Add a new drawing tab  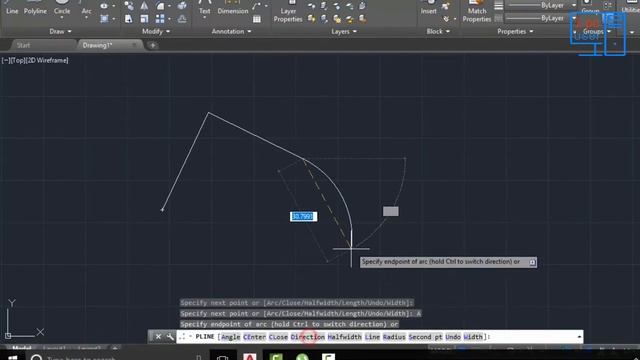pyautogui.click(x=152, y=45)
